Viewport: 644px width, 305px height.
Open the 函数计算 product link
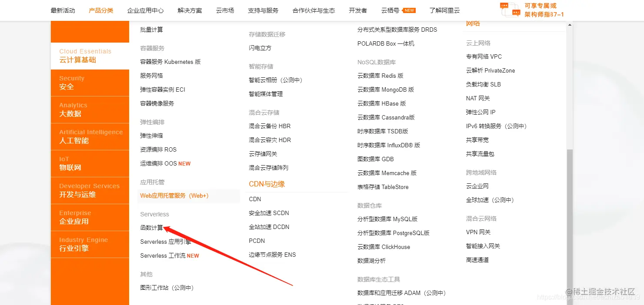[151, 228]
